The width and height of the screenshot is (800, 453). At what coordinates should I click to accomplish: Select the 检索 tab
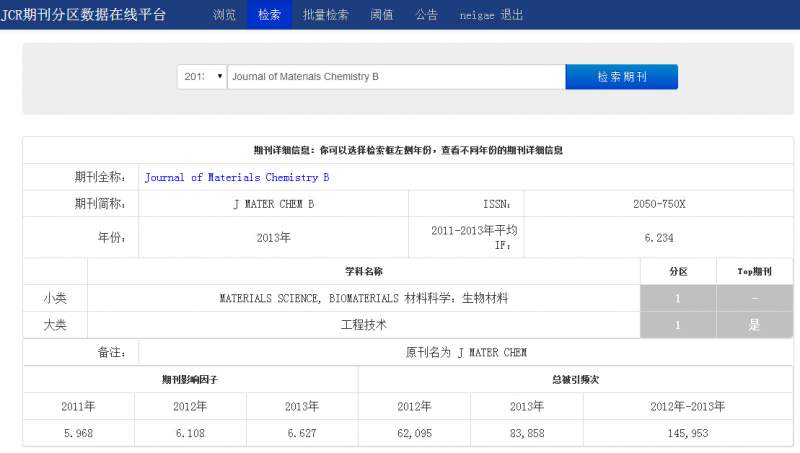coord(269,15)
